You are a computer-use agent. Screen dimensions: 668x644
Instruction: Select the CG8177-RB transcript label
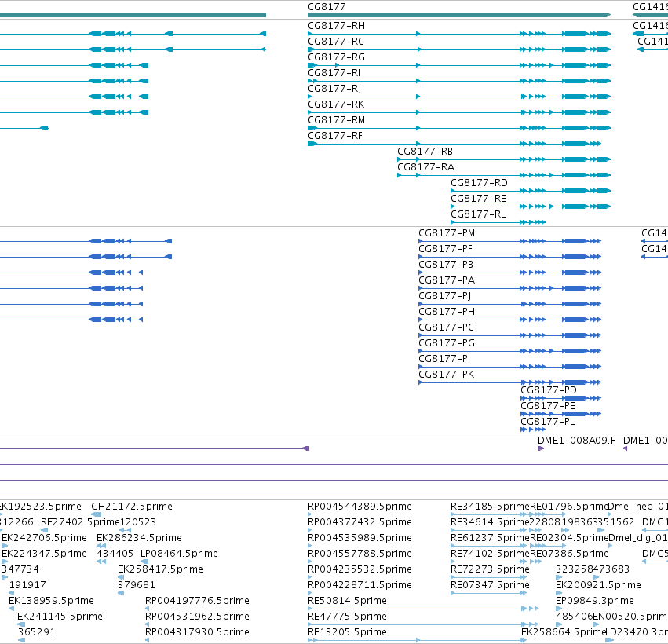point(425,152)
